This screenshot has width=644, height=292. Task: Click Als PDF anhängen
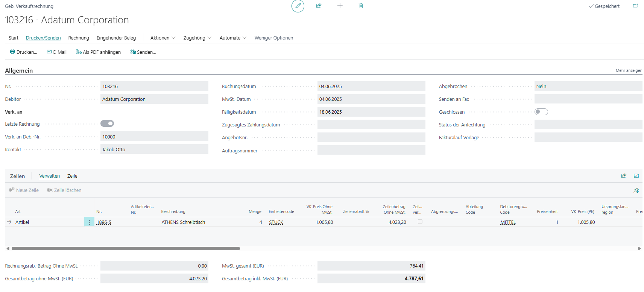point(98,52)
